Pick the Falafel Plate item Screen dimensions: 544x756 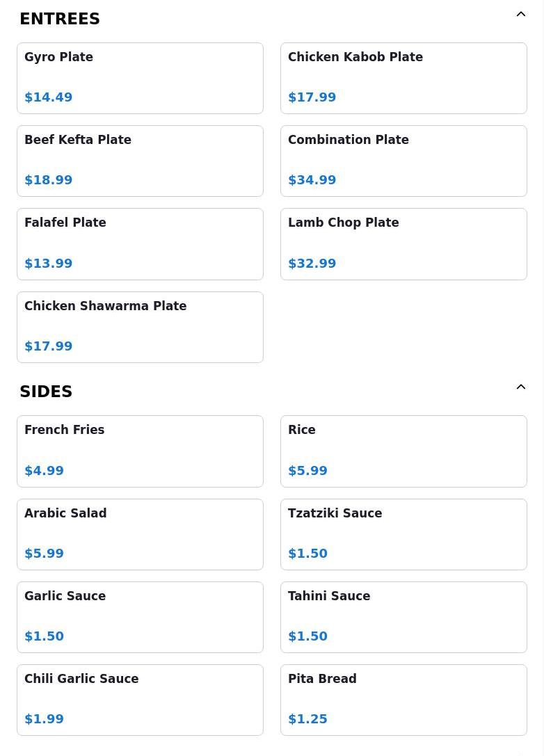(140, 244)
